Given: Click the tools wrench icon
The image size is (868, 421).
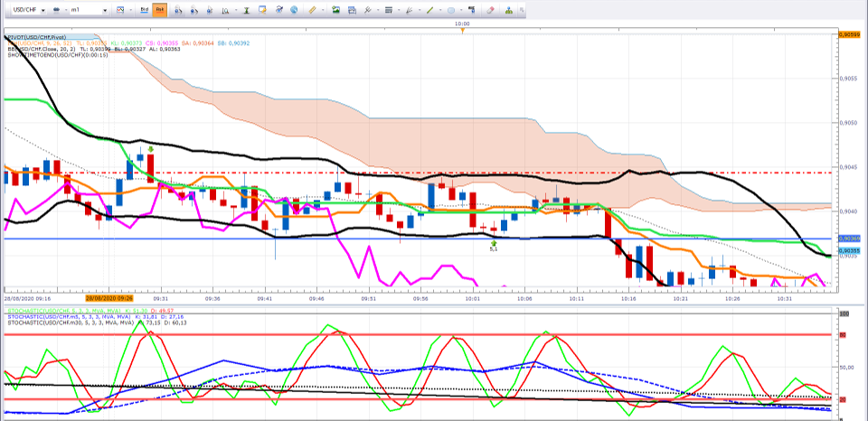Looking at the screenshot, I should coord(367,10).
